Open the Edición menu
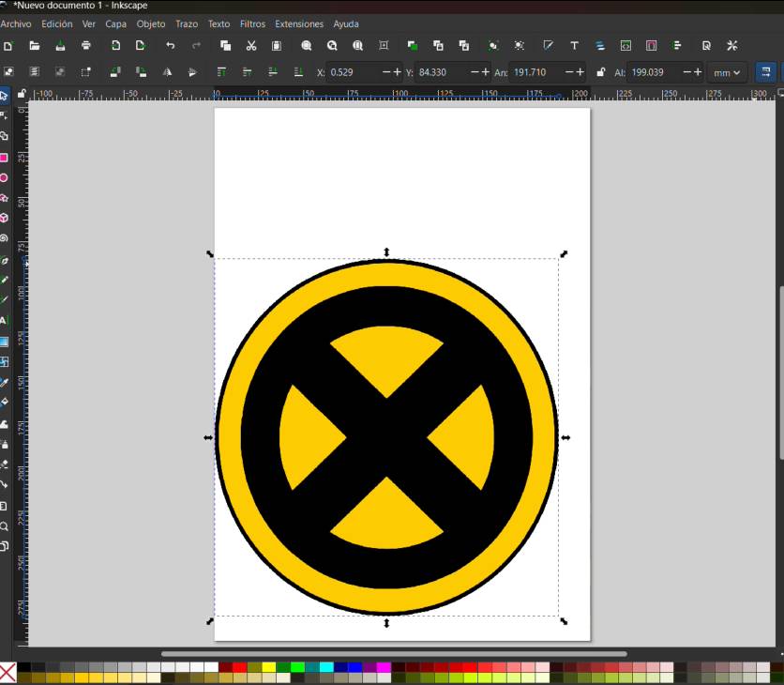Image resolution: width=784 pixels, height=685 pixels. coord(56,24)
